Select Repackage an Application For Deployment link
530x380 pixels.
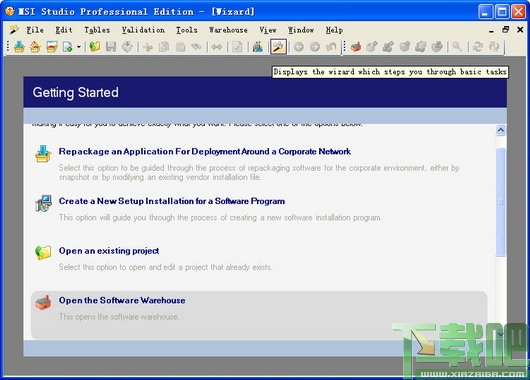(x=204, y=151)
